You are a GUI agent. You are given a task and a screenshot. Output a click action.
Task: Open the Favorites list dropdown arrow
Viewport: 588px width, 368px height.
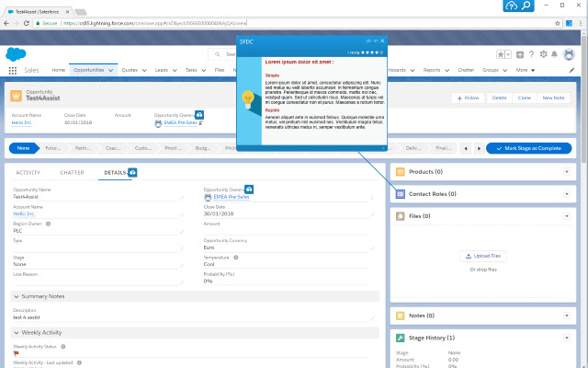508,54
